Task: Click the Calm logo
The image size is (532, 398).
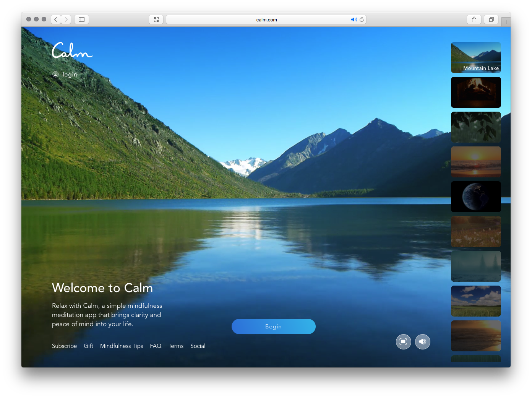Action: click(72, 50)
